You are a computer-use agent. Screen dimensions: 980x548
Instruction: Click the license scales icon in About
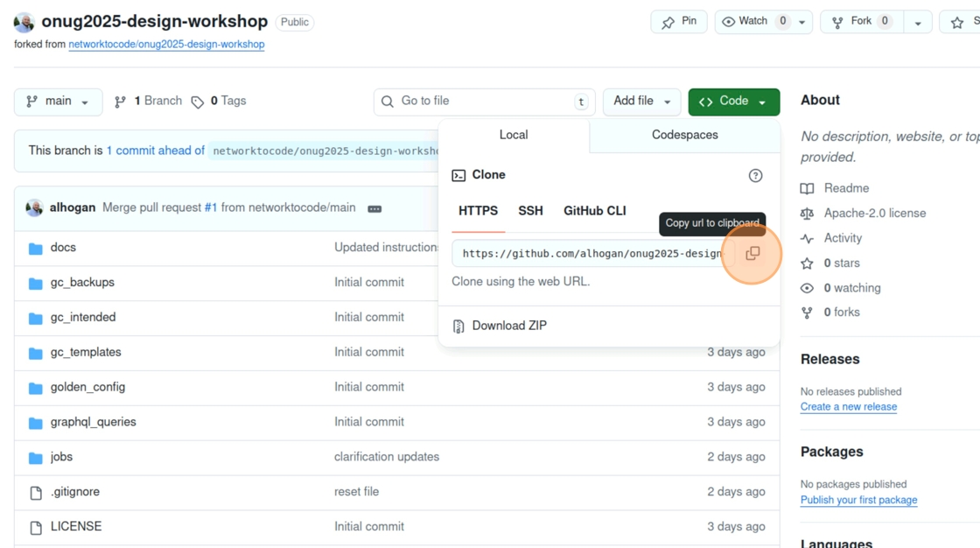click(807, 214)
